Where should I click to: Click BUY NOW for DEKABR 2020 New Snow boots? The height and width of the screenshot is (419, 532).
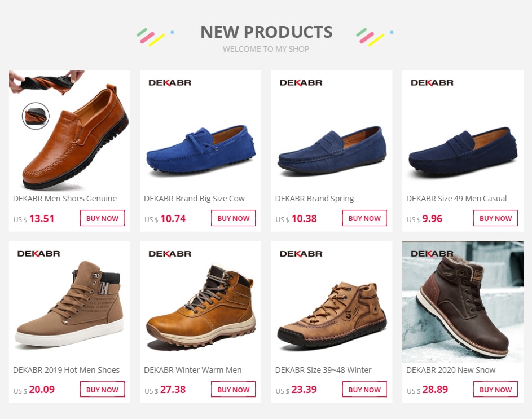tap(495, 389)
